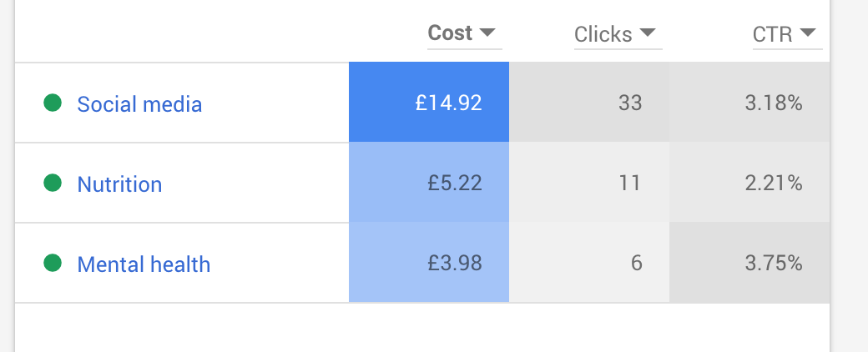The height and width of the screenshot is (352, 868).
Task: Open the Mental health ad group link
Action: click(x=144, y=264)
